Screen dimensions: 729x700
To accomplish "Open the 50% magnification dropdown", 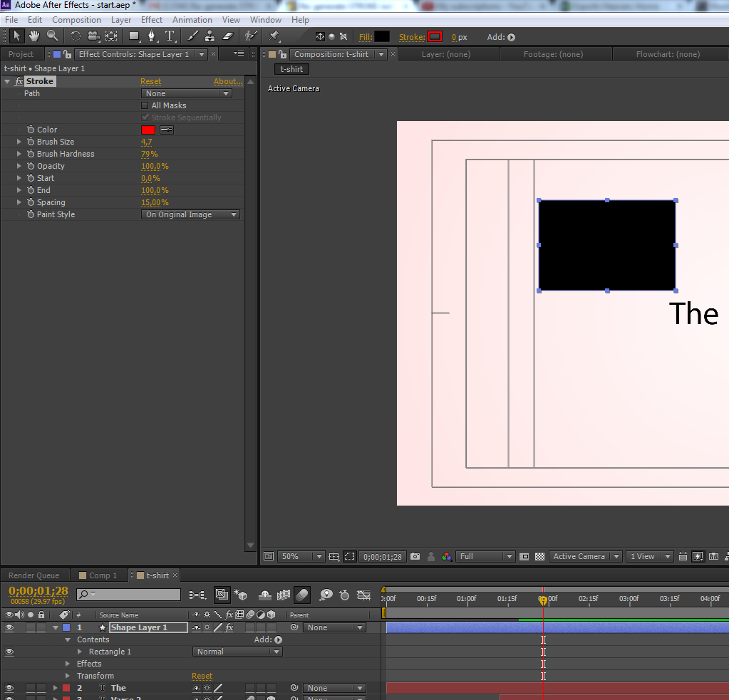I will pos(301,556).
